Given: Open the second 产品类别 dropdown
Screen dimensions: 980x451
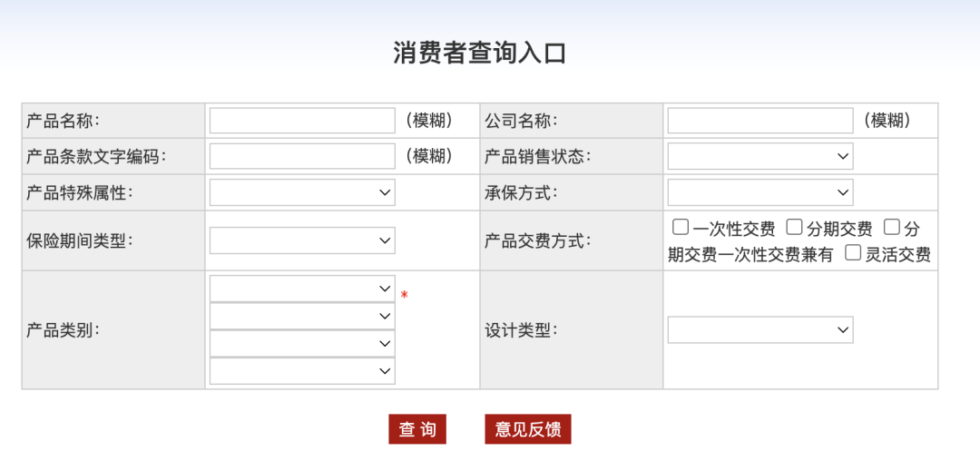Looking at the screenshot, I should click(302, 316).
